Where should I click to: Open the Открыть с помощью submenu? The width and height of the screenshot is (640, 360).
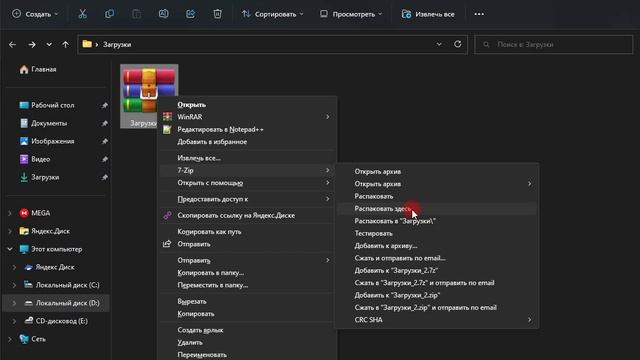click(247, 183)
